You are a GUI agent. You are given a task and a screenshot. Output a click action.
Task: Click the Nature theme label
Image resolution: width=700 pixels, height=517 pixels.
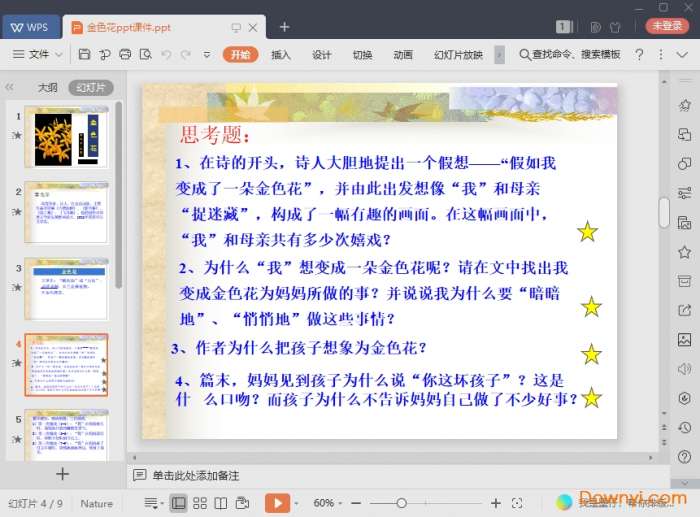tap(96, 504)
